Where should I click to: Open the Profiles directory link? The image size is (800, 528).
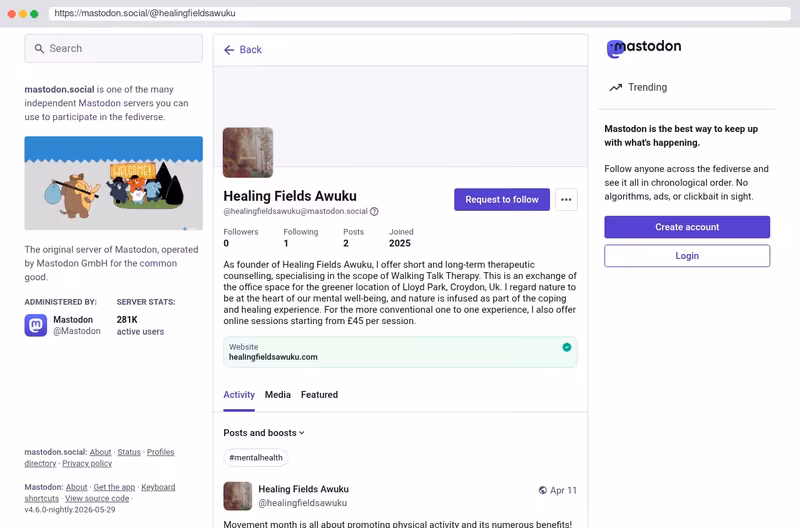tap(161, 452)
